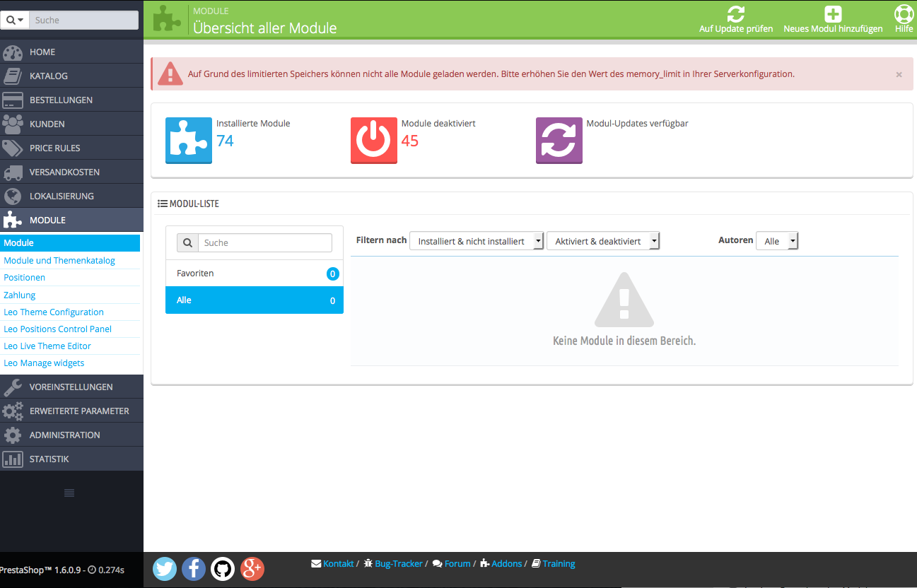This screenshot has height=588, width=917.
Task: Open the Home menu item
Action: [x=71, y=52]
